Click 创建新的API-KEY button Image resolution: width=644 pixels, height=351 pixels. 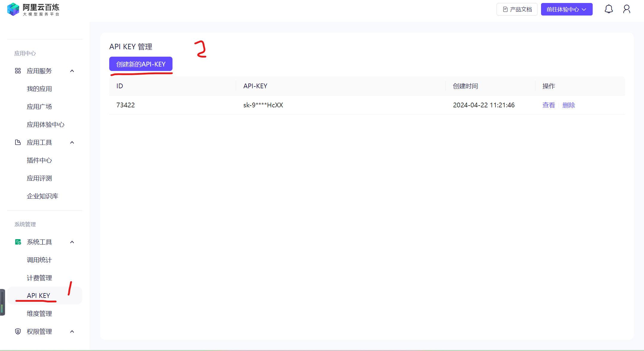click(x=141, y=64)
